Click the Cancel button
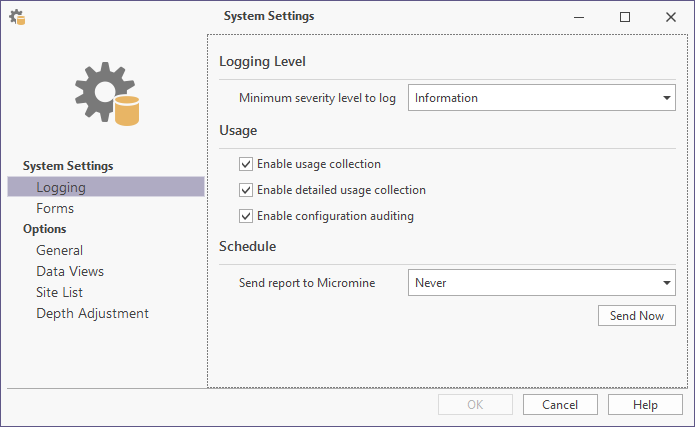The image size is (695, 427). pyautogui.click(x=560, y=405)
